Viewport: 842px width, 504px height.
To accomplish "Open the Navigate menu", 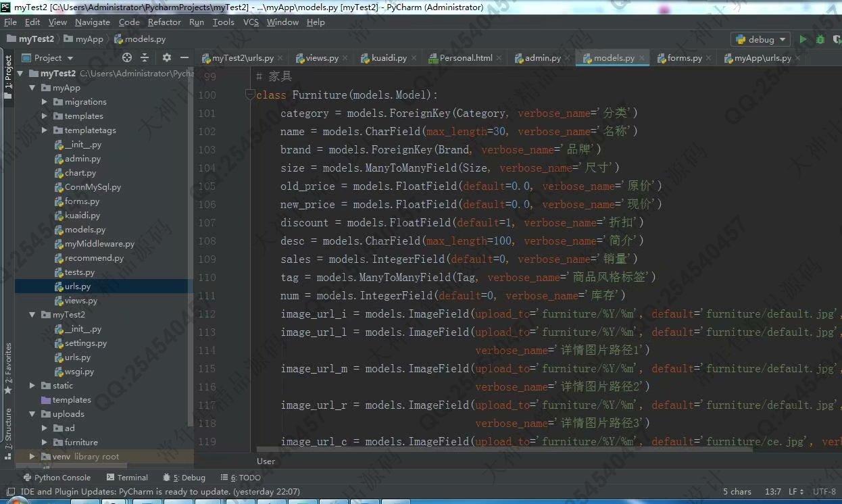I will 92,22.
